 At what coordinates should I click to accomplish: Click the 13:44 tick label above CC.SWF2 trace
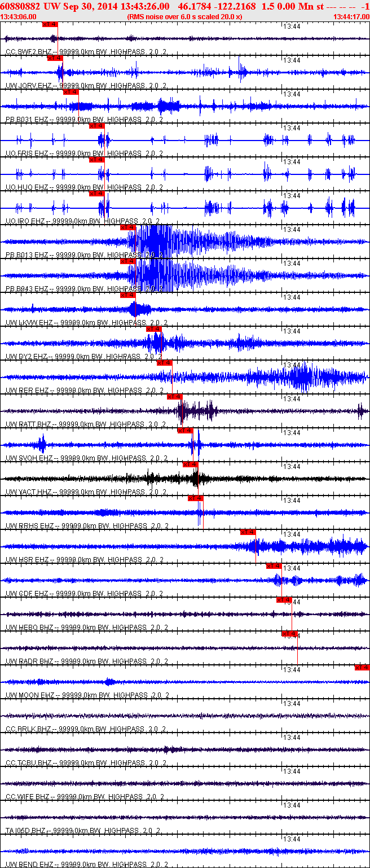(292, 27)
